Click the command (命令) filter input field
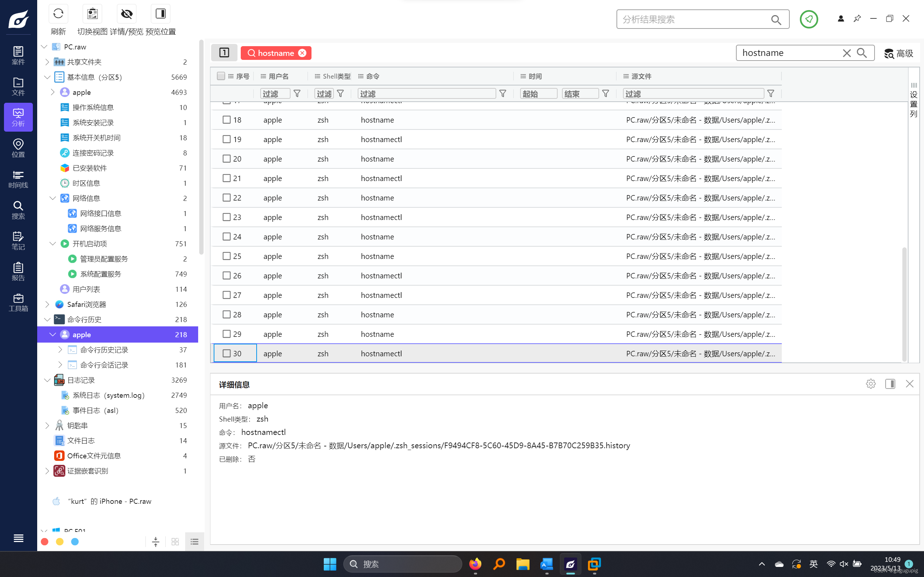Screen dimensions: 924x577 pyautogui.click(x=427, y=93)
